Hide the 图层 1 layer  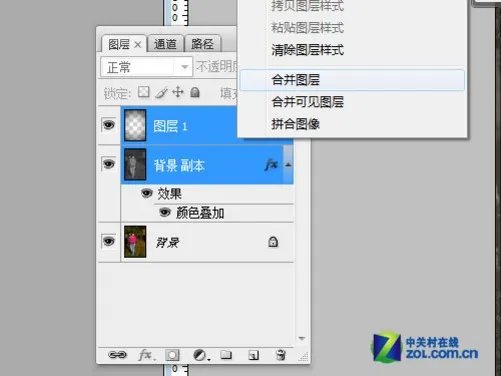click(x=109, y=125)
